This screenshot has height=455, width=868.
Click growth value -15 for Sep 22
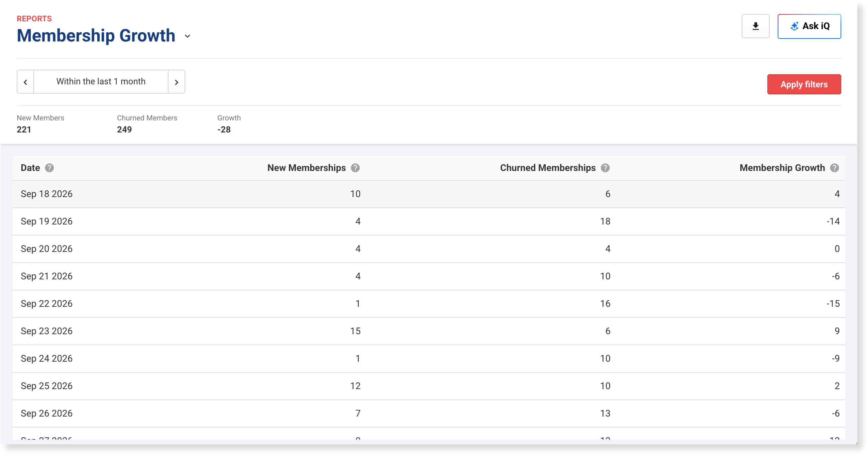[833, 304]
